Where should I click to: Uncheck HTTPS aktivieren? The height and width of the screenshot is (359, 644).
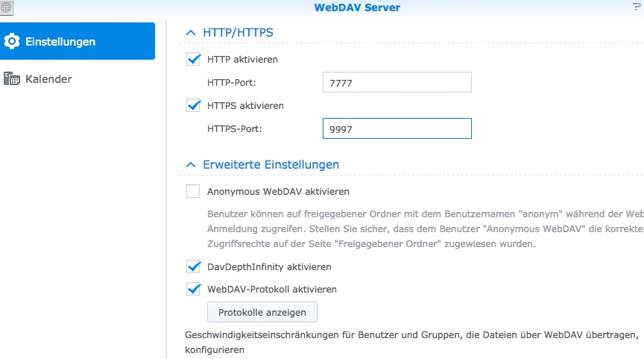(194, 105)
